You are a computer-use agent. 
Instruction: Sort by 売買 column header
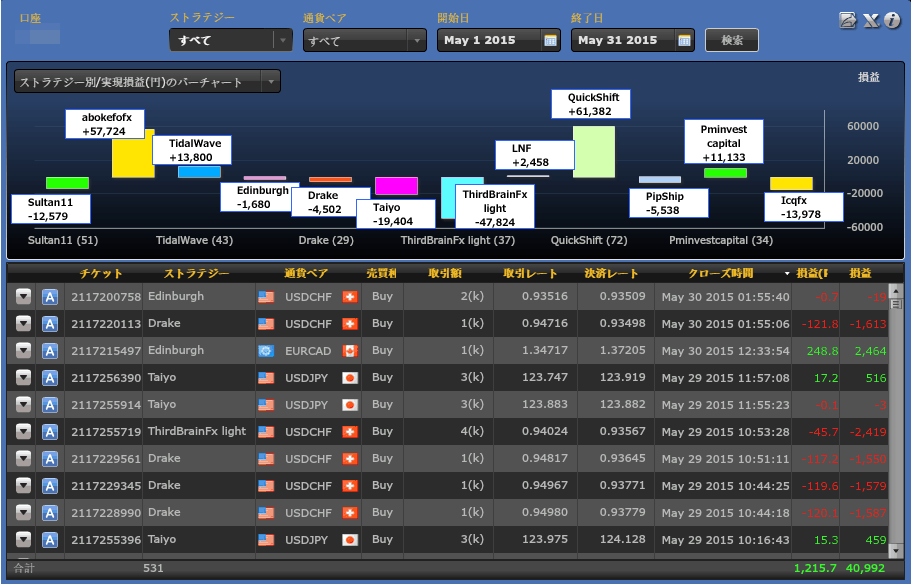pyautogui.click(x=381, y=273)
